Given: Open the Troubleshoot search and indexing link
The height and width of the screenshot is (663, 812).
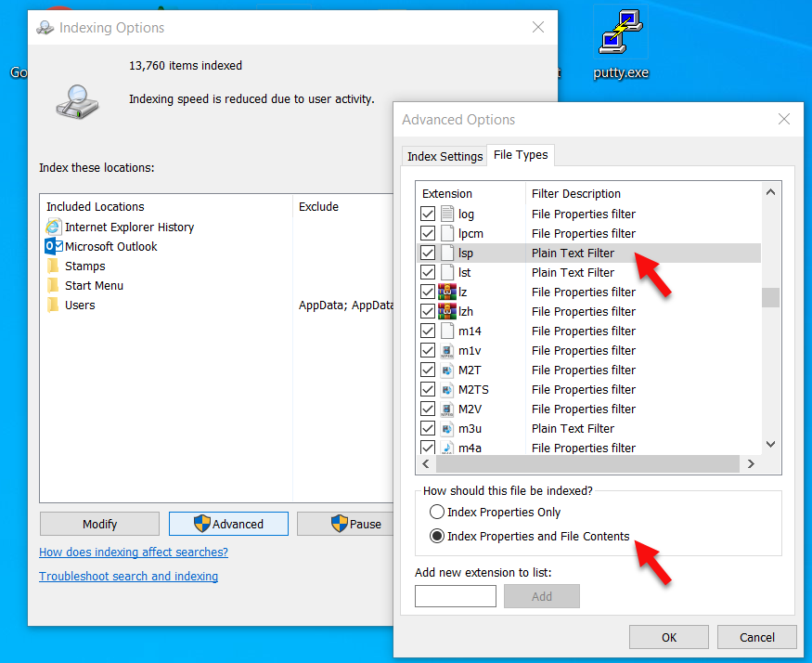Looking at the screenshot, I should point(128,577).
